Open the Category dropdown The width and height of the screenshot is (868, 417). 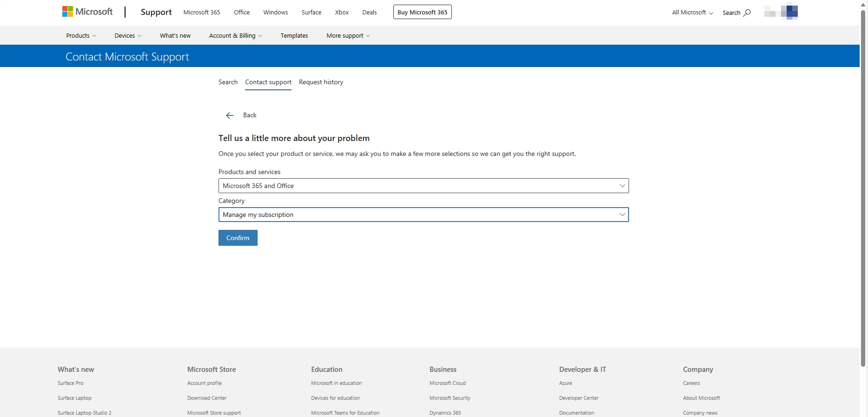point(424,215)
